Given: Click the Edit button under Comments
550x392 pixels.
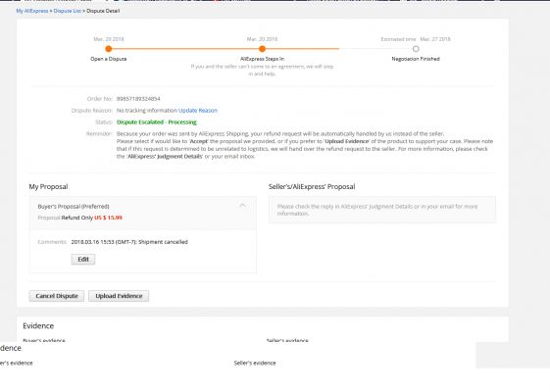Looking at the screenshot, I should 83,259.
